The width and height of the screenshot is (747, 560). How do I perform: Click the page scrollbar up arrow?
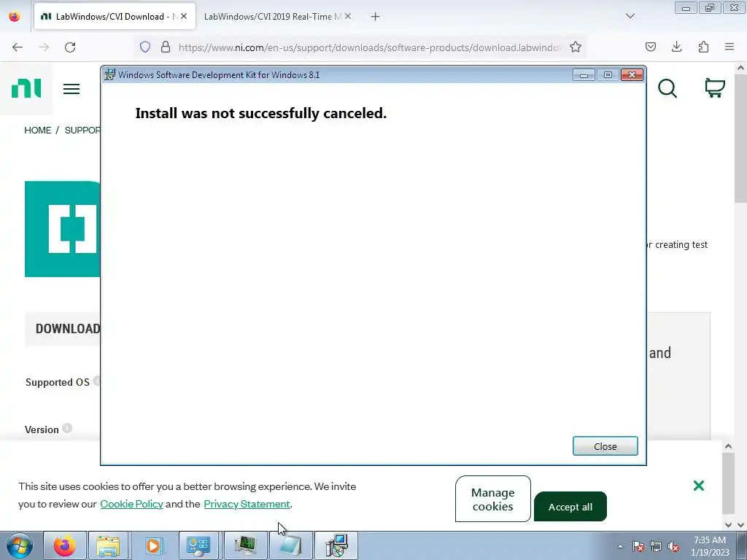point(740,68)
